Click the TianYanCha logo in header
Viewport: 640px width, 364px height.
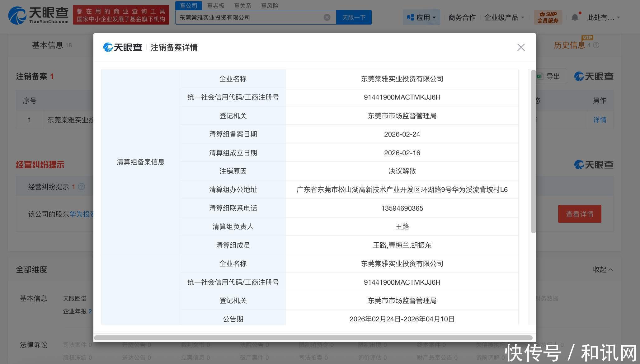[38, 15]
